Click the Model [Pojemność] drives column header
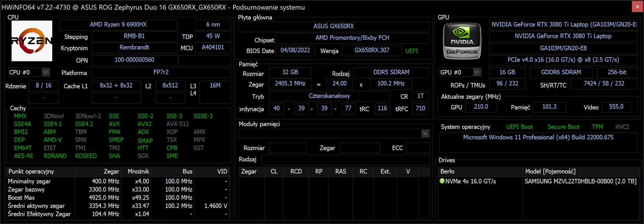644x224 pixels. [581, 172]
